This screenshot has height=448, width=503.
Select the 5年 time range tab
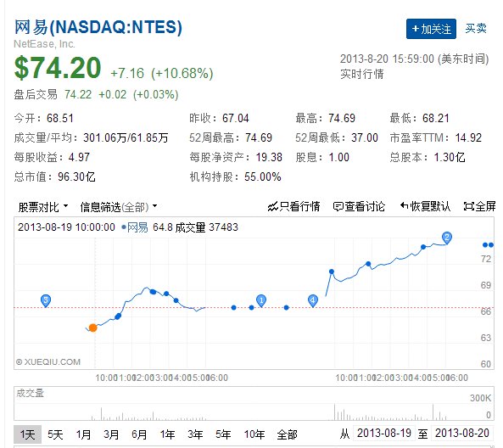coord(223,434)
